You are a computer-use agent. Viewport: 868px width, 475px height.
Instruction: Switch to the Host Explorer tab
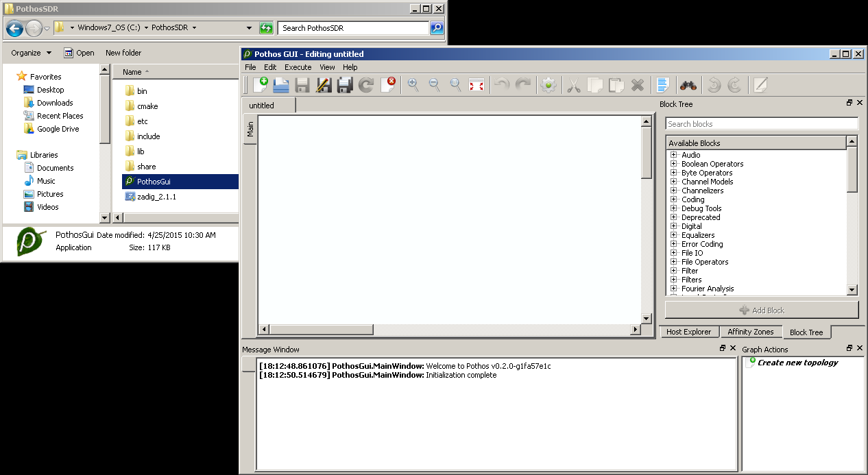[x=689, y=332]
